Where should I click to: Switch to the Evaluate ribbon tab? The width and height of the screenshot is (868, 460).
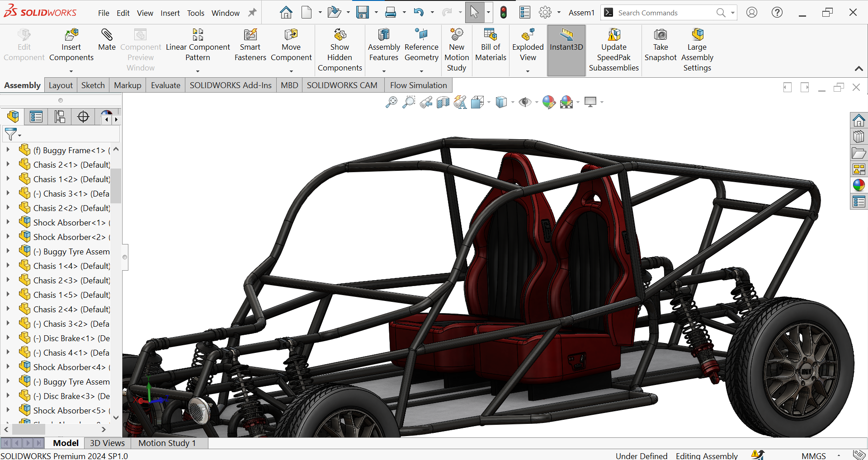[165, 85]
